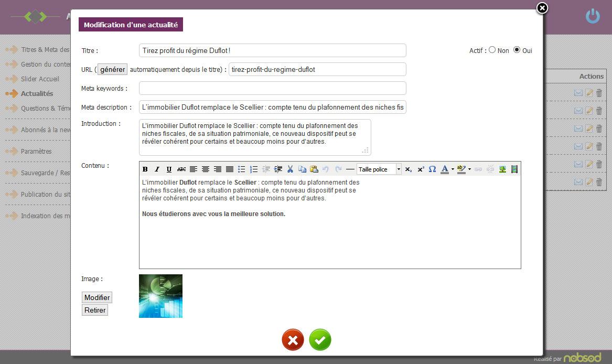This screenshot has height=364, width=612.
Task: Open the text color dropdown arrow
Action: [453, 169]
